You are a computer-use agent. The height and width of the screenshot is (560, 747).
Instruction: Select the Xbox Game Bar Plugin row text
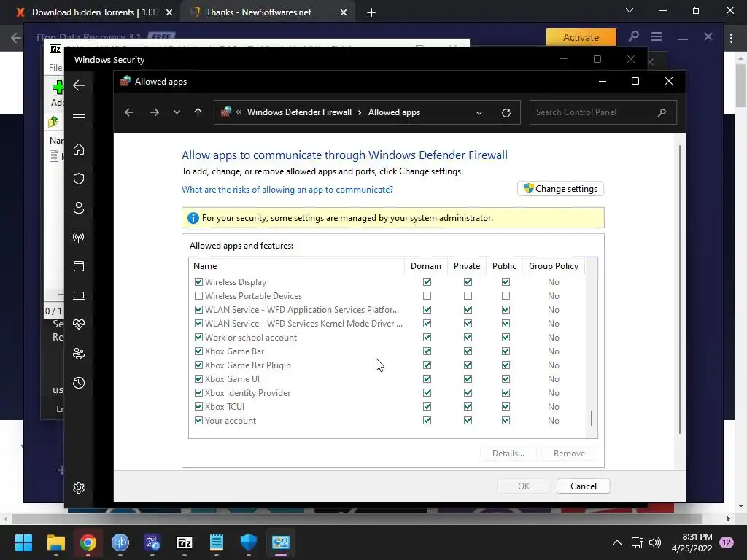point(248,365)
